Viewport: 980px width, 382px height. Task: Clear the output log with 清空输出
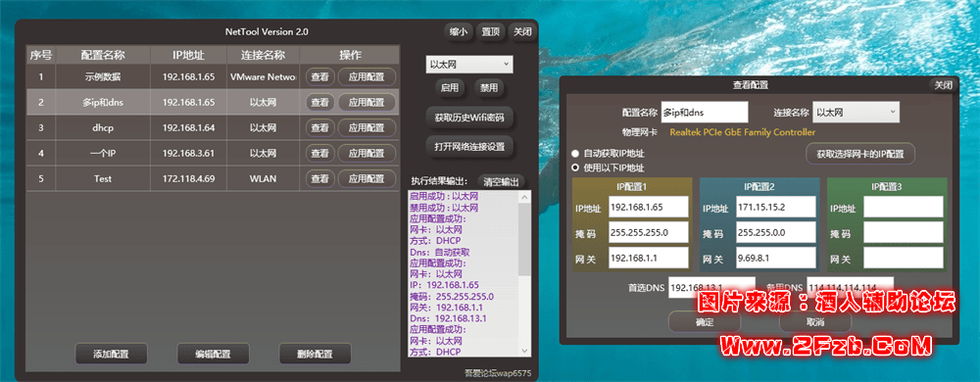[501, 181]
